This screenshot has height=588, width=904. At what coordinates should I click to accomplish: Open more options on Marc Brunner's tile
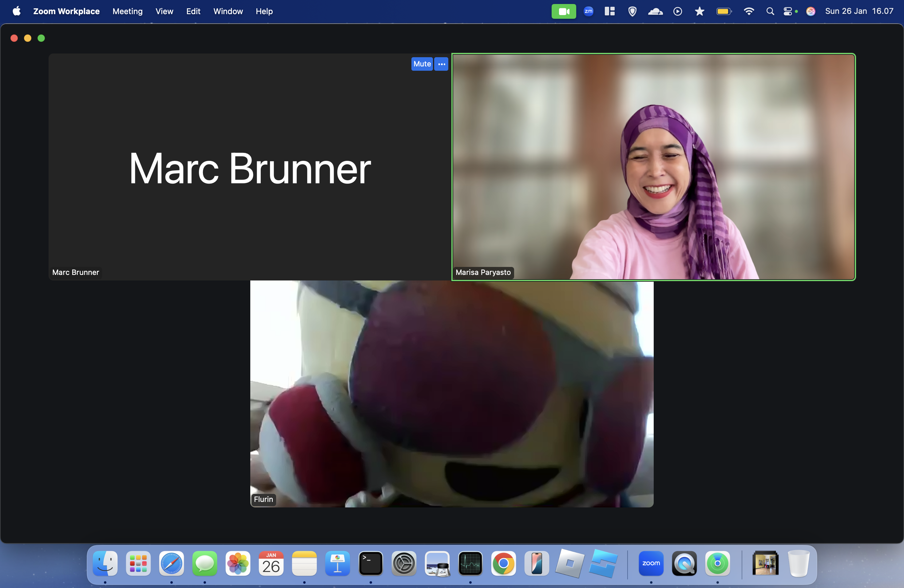pos(441,64)
